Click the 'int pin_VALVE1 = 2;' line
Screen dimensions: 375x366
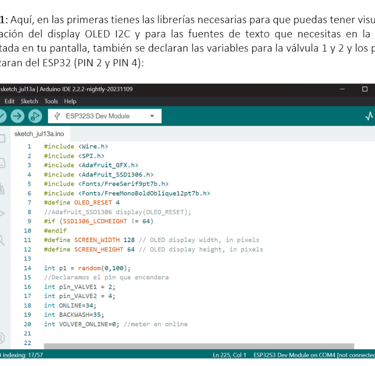tap(80, 287)
